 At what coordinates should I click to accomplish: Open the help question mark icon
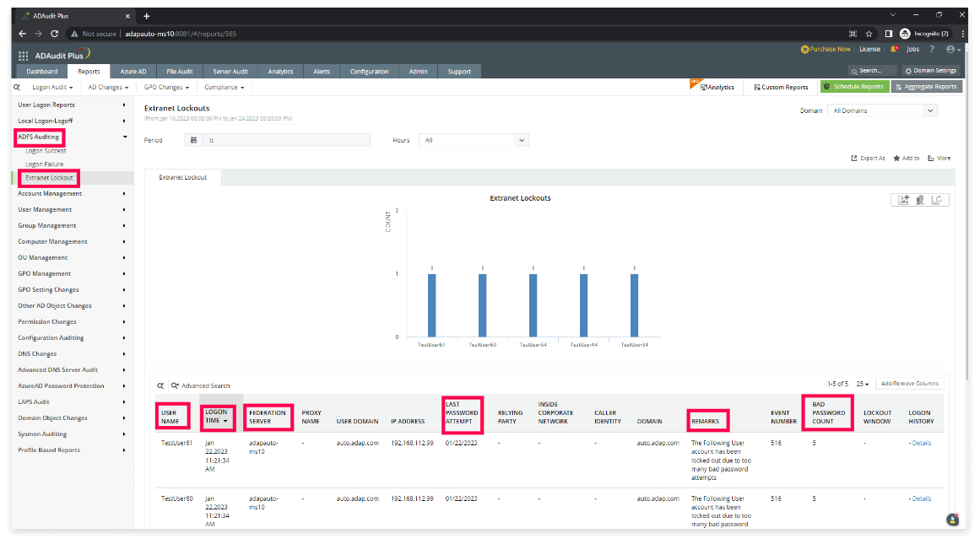(x=932, y=49)
